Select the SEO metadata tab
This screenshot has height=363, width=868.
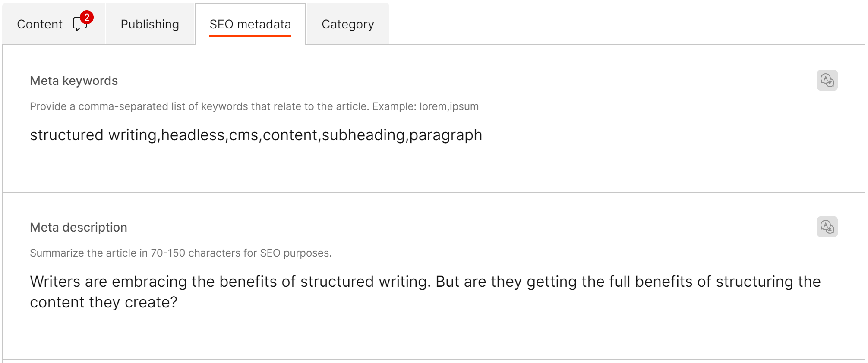coord(250,24)
